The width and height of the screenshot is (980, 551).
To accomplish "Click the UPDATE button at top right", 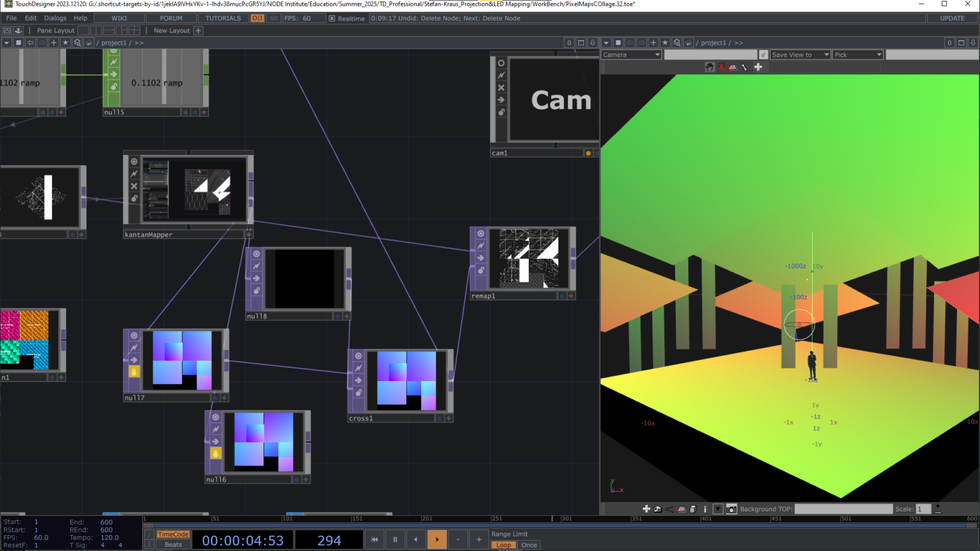I will pyautogui.click(x=951, y=18).
